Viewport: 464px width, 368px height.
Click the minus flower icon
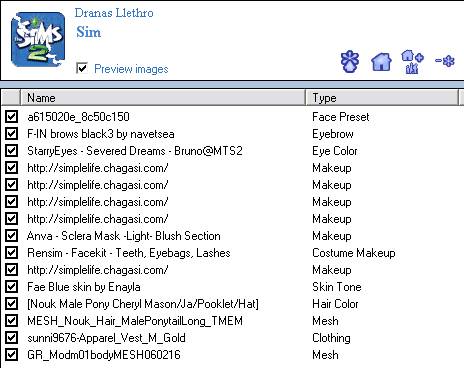(x=445, y=61)
